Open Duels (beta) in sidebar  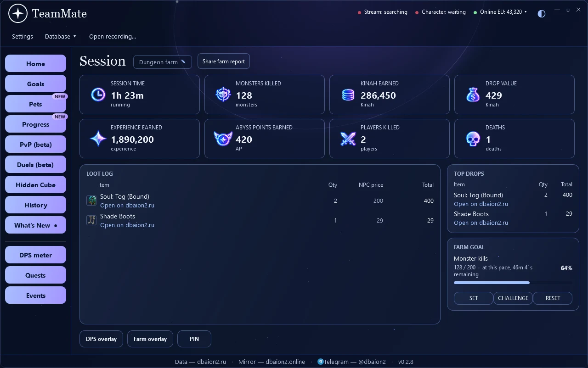pos(35,165)
